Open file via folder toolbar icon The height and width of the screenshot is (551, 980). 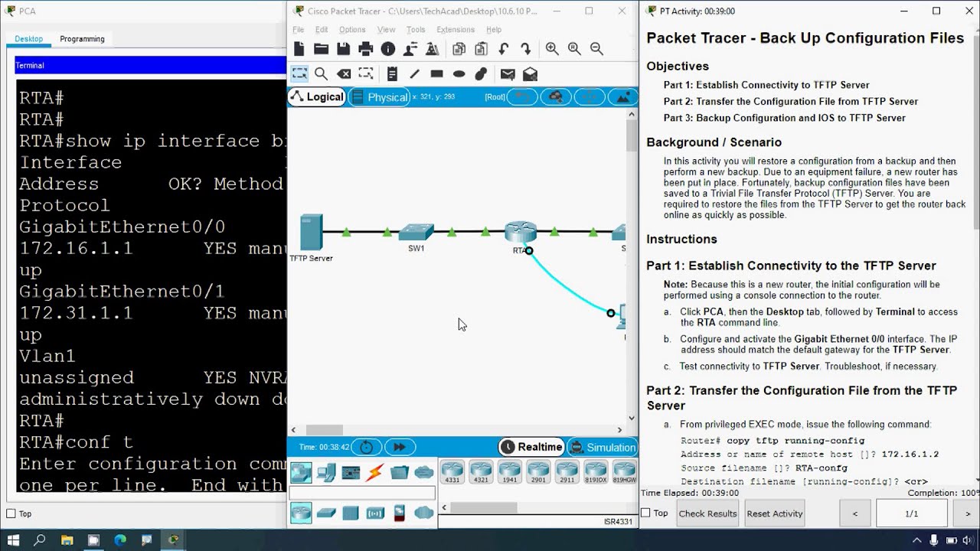click(x=322, y=49)
